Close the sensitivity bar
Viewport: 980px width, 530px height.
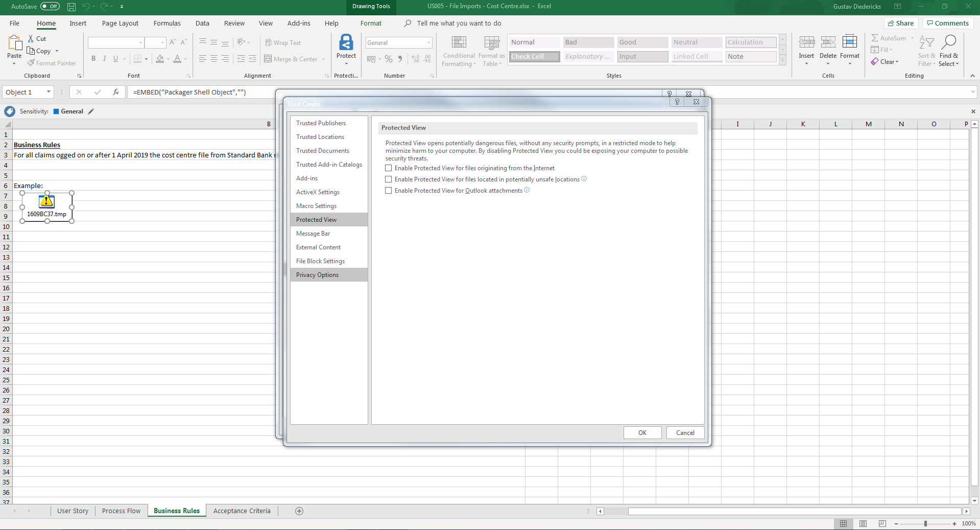pos(973,111)
